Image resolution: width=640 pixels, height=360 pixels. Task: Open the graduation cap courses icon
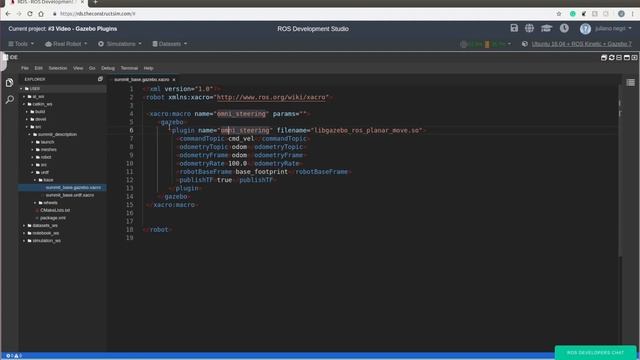(x=547, y=28)
